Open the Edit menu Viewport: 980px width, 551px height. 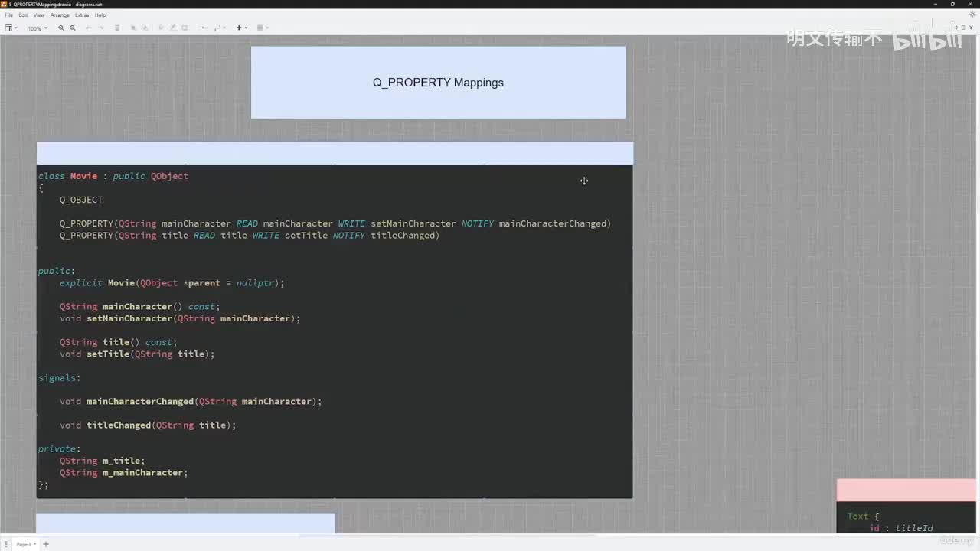tap(23, 15)
